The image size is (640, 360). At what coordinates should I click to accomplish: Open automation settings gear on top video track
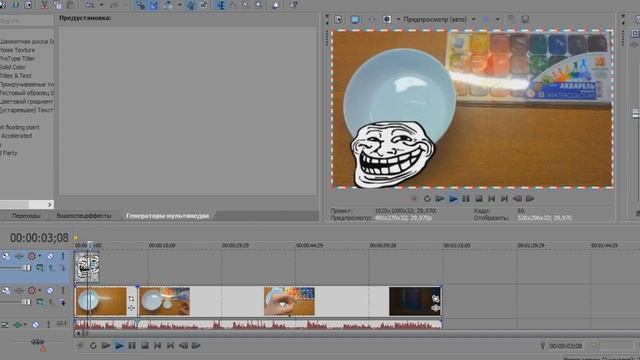31,256
